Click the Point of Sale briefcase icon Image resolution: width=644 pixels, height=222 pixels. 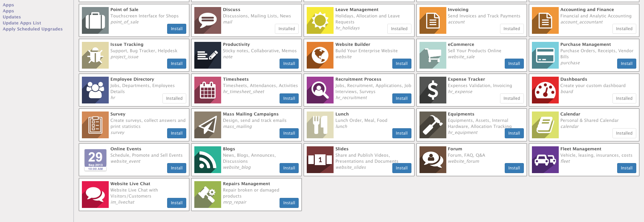tap(95, 20)
